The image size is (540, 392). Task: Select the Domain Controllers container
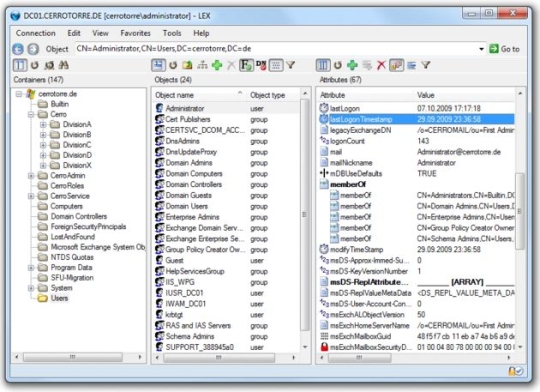click(x=79, y=216)
